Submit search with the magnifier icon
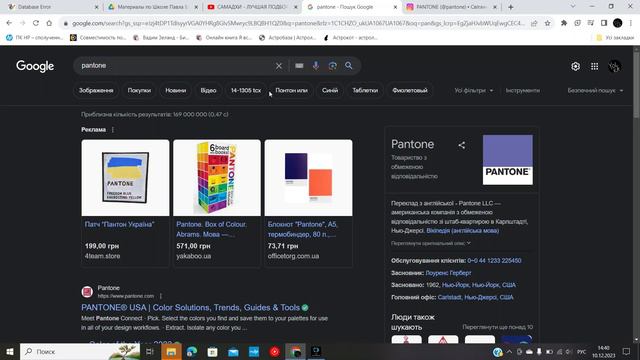This screenshot has height=360, width=640. [x=349, y=66]
